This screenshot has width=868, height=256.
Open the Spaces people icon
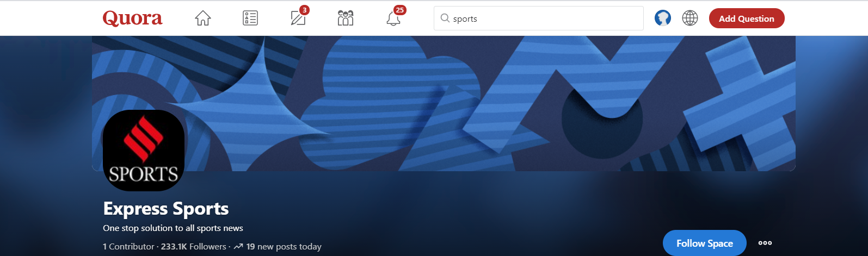(x=346, y=18)
